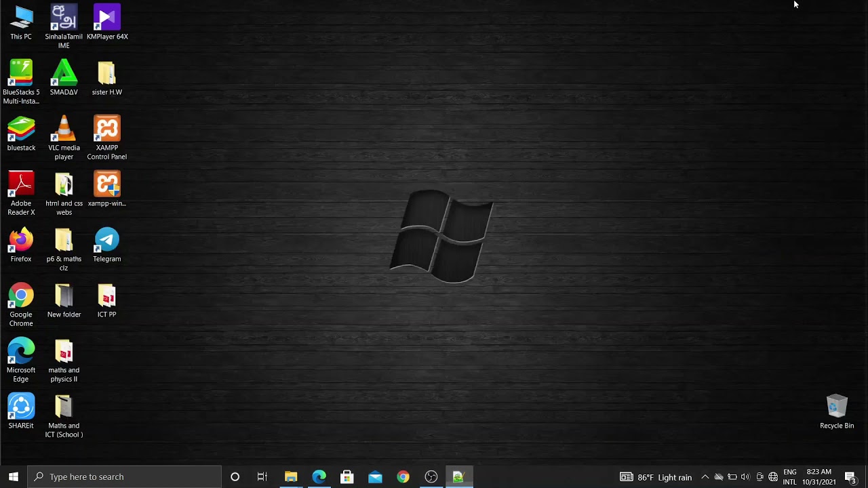This screenshot has width=868, height=488.
Task: Open the weather widget showing Light rain
Action: 656,477
